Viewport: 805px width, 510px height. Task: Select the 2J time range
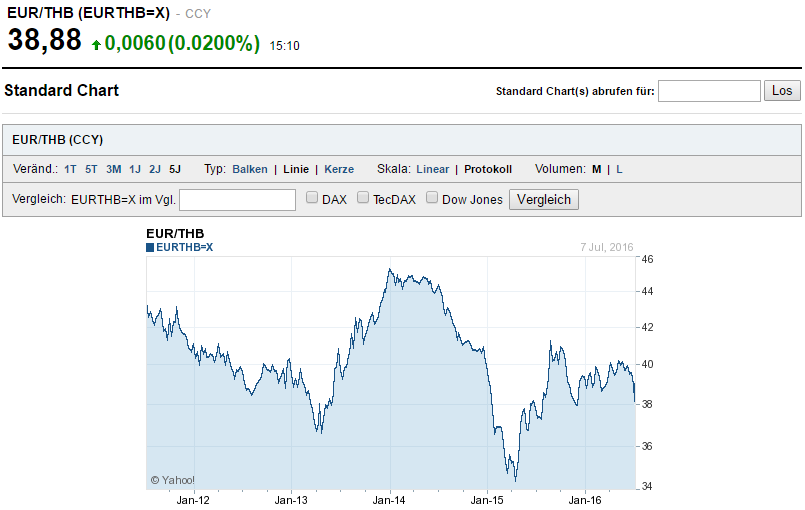point(155,169)
